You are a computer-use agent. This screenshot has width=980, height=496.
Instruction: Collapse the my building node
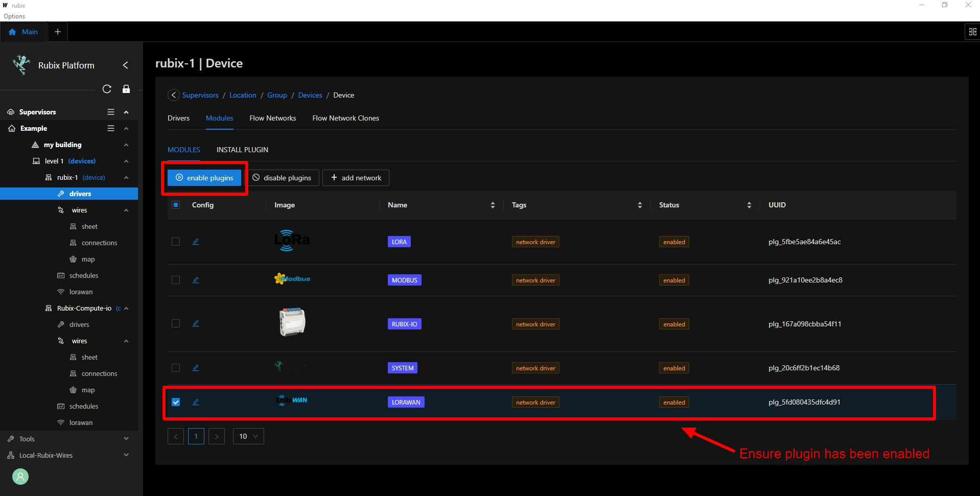pyautogui.click(x=126, y=145)
